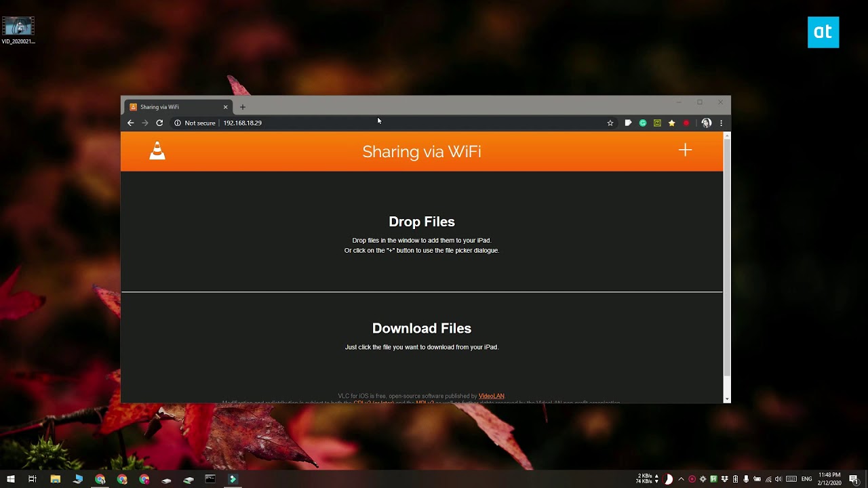Open a new browser tab

click(x=243, y=106)
